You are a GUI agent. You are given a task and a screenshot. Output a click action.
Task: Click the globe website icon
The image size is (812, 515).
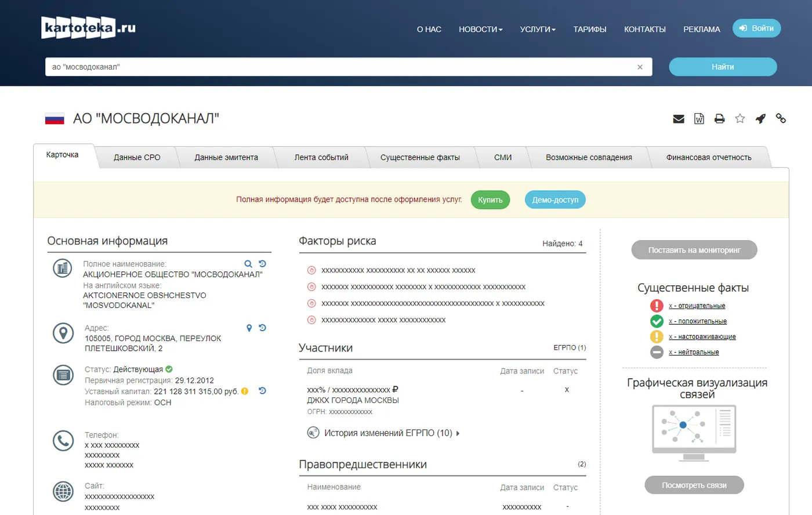(x=63, y=491)
